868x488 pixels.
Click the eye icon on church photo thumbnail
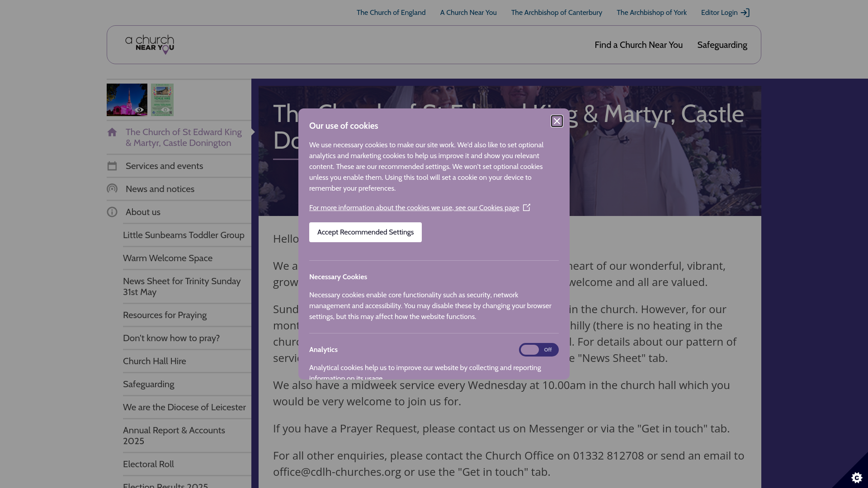(x=140, y=110)
